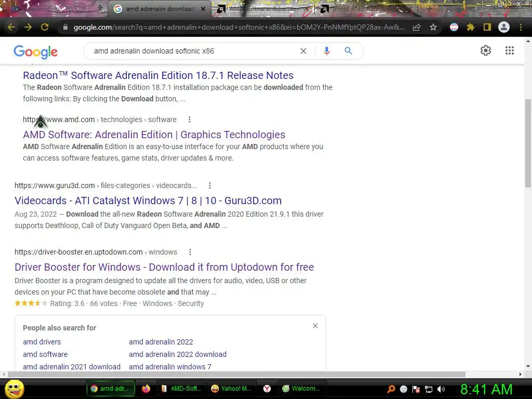
Task: Reload the current Google search page
Action: tap(45, 27)
